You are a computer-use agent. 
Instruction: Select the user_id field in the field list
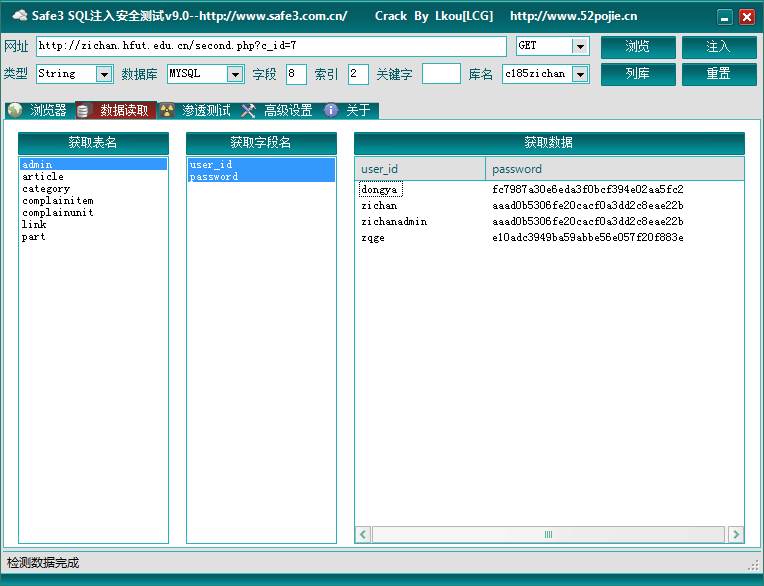click(x=261, y=164)
